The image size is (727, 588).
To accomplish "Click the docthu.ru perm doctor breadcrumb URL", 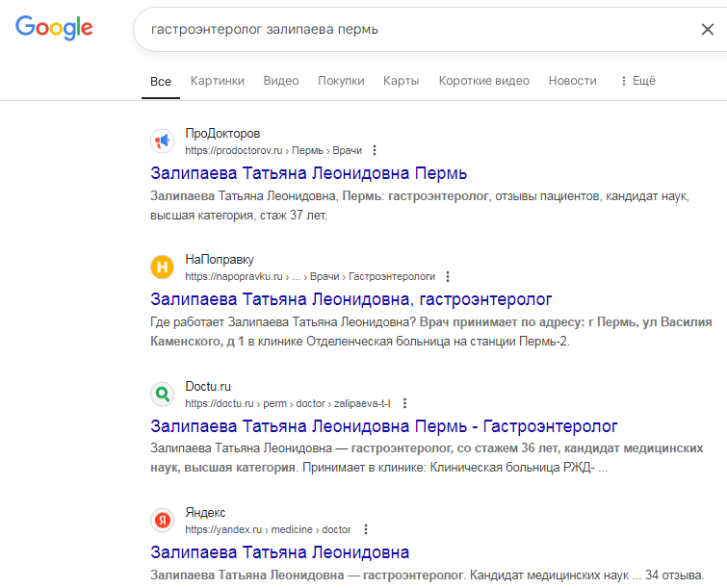I will [x=288, y=403].
